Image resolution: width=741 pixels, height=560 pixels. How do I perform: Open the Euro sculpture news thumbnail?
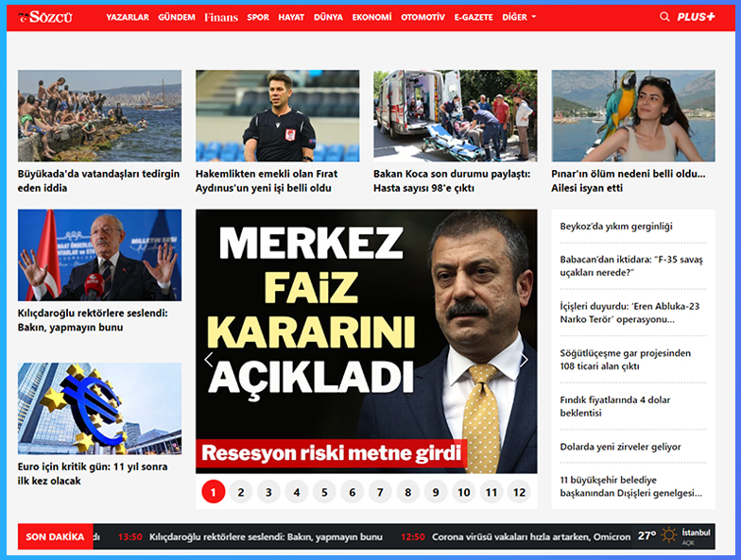tap(99, 408)
